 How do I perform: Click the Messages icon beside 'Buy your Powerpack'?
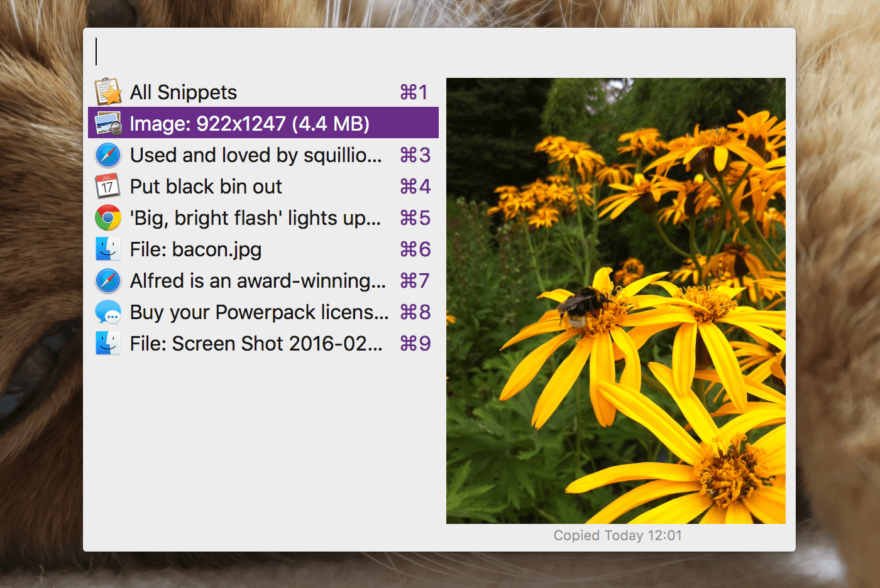coord(107,312)
